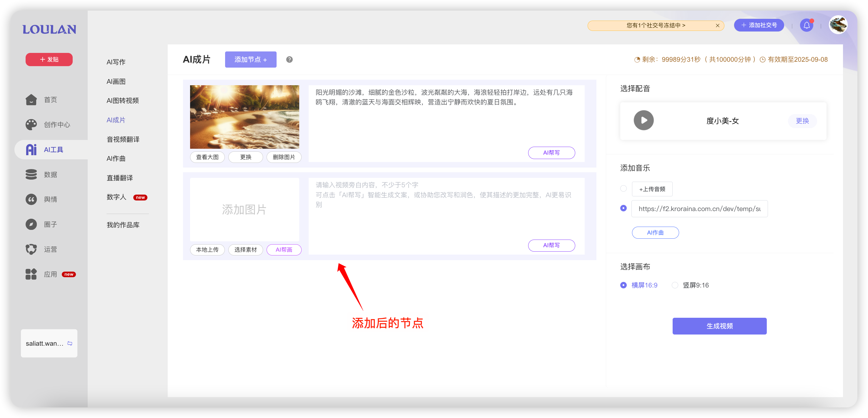
Task: Open the 舆情 quote icon
Action: (31, 199)
